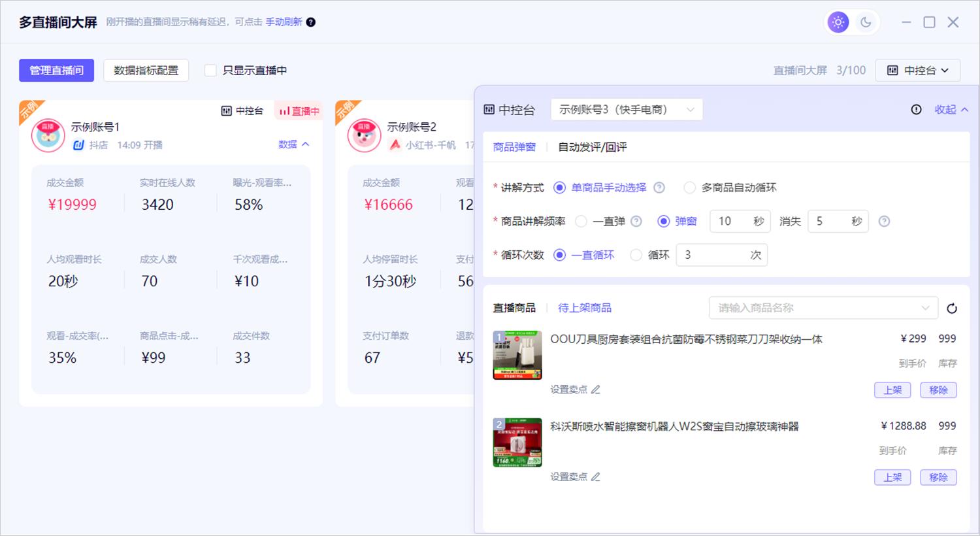Choose the 一直弹 frequency radio
Image resolution: width=980 pixels, height=536 pixels.
click(x=581, y=222)
